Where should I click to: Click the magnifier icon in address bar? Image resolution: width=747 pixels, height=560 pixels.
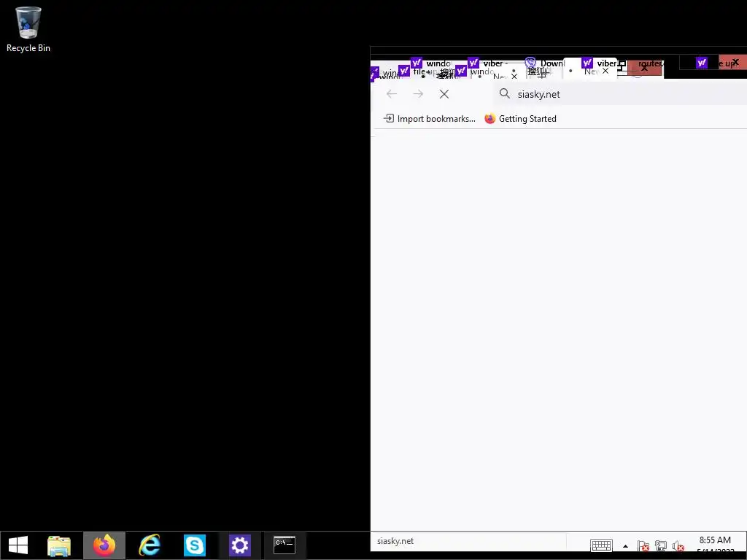pos(505,93)
